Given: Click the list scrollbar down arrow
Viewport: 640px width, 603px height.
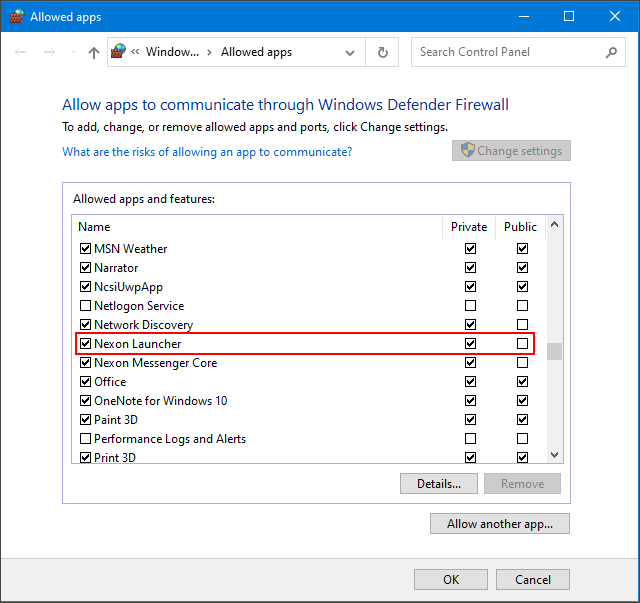Looking at the screenshot, I should click(554, 454).
